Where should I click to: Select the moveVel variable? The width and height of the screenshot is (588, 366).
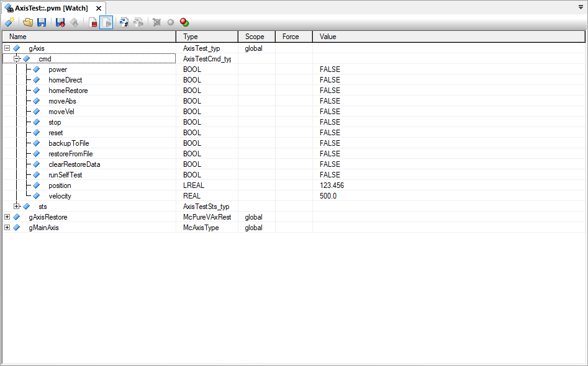click(x=61, y=112)
